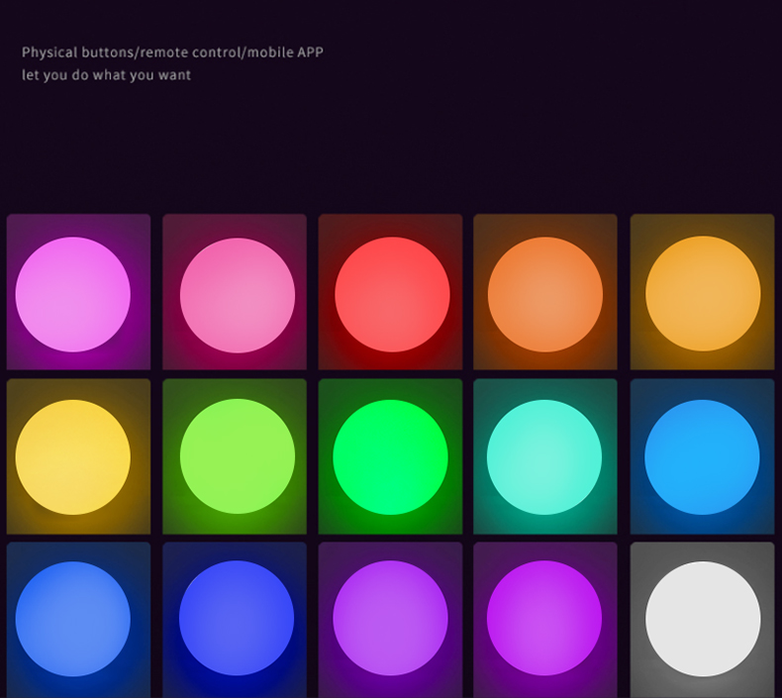Select the sky blue glowing orb
The image size is (782, 700).
click(x=702, y=457)
